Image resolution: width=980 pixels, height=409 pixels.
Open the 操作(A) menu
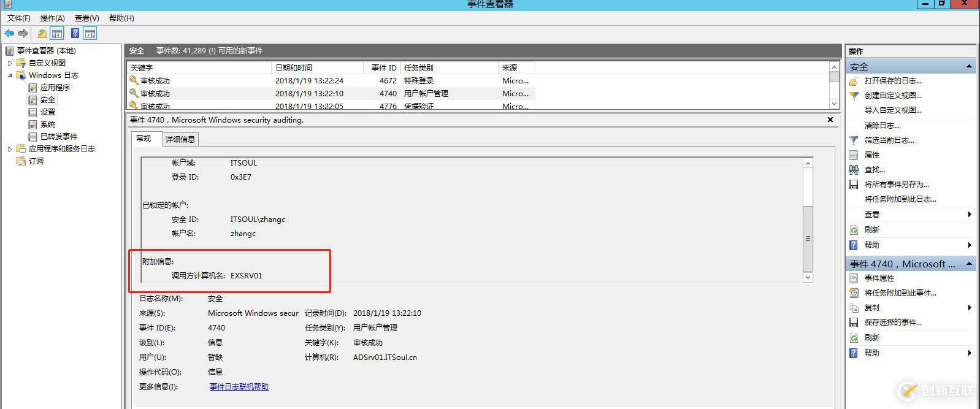(x=52, y=18)
